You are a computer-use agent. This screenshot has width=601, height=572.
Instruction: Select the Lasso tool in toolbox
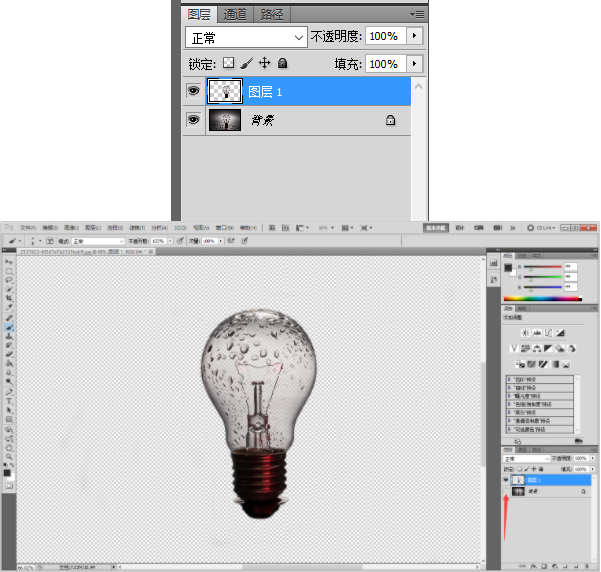pyautogui.click(x=9, y=280)
